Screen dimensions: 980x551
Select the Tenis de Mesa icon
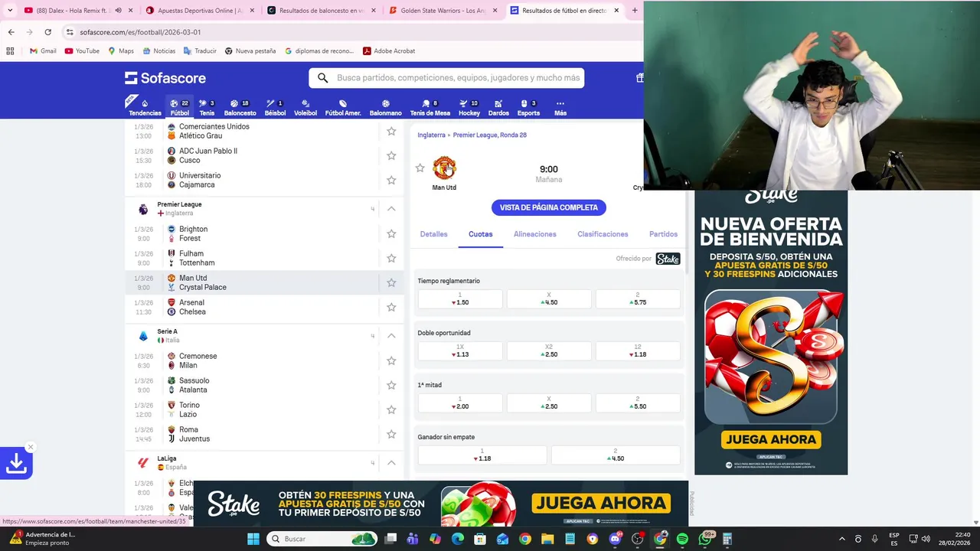(x=430, y=107)
